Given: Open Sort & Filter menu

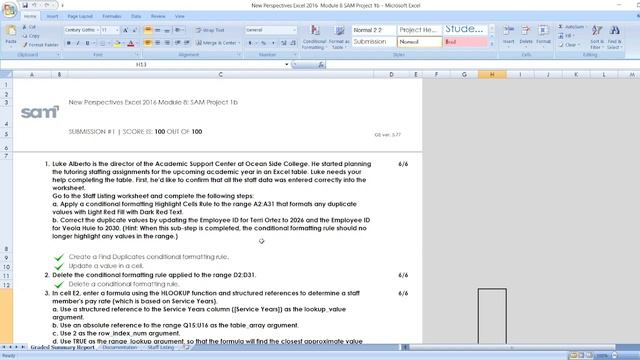Looking at the screenshot, I should click(x=597, y=37).
